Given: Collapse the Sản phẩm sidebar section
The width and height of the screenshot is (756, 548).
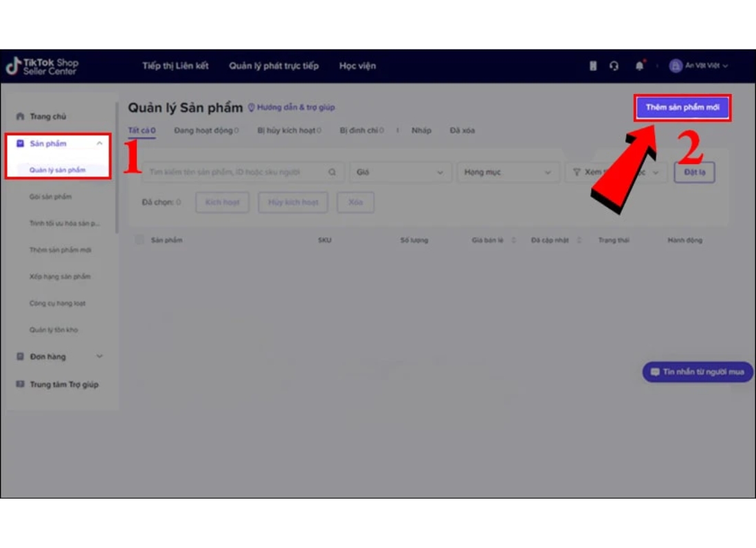Looking at the screenshot, I should 100,144.
